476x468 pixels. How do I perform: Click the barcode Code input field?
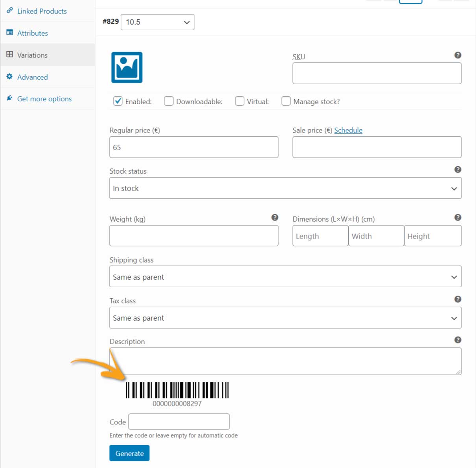[x=179, y=422]
